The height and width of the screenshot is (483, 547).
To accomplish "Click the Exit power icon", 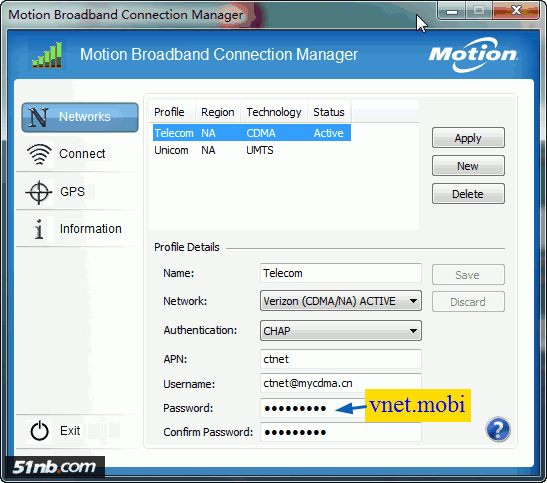I will [39, 431].
